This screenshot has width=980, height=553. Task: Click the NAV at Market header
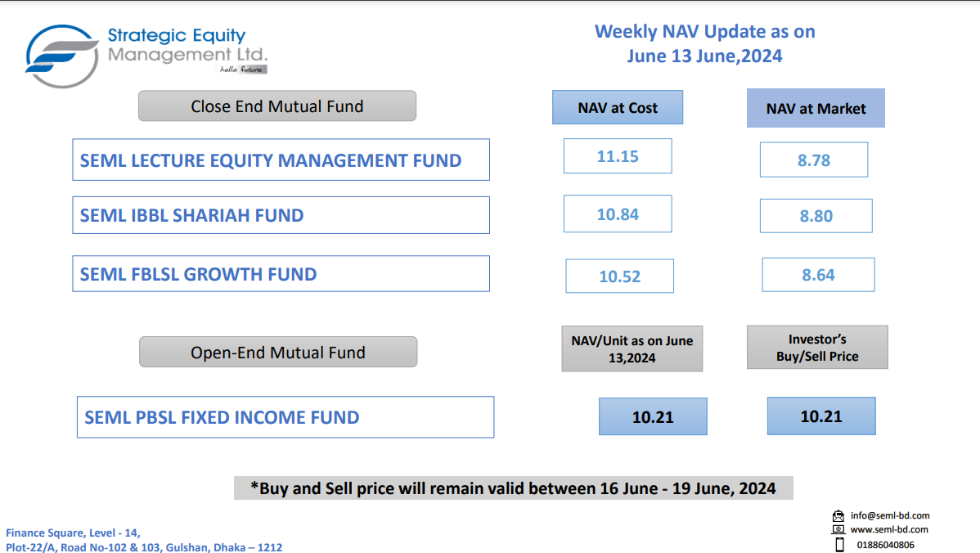tap(816, 108)
